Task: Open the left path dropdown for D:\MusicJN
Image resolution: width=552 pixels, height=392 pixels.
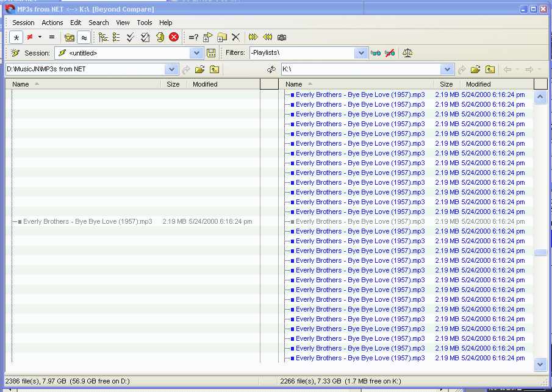Action: [x=171, y=69]
